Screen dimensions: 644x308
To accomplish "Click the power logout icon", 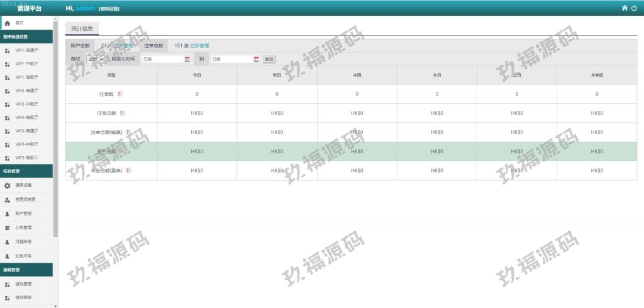I will (x=634, y=8).
